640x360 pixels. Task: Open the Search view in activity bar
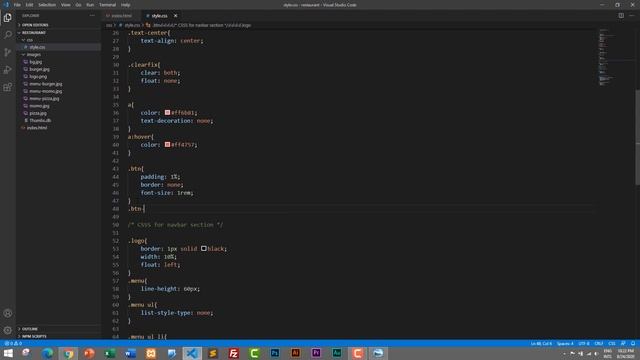(x=8, y=35)
